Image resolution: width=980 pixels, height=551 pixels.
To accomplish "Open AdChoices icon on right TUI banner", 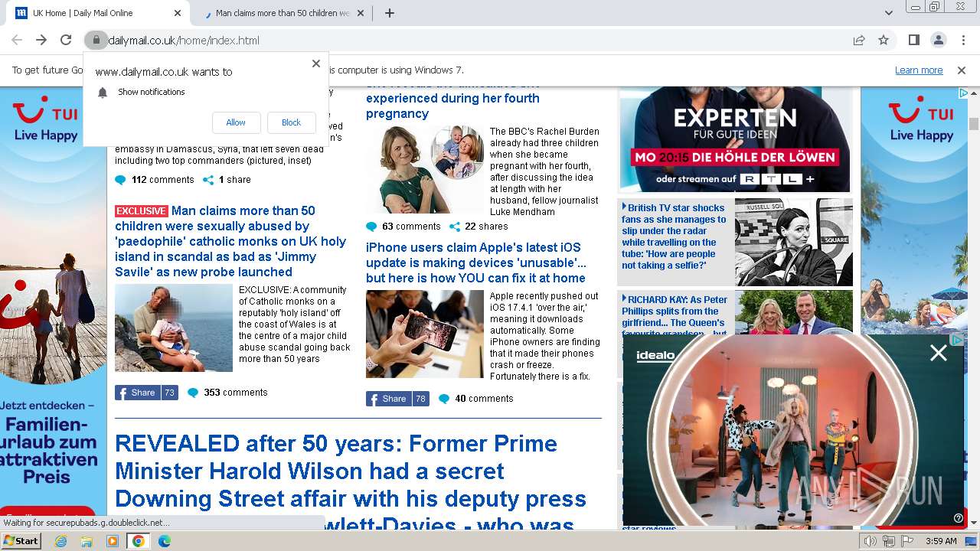I will pos(963,93).
